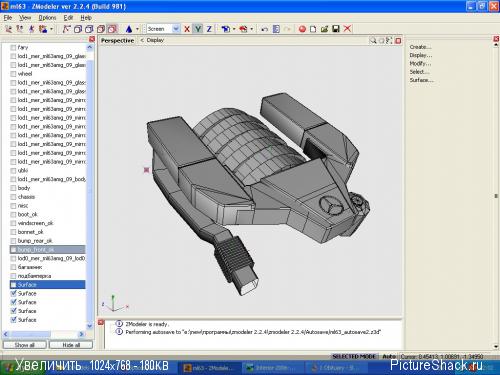Open the Help menu

click(86, 17)
